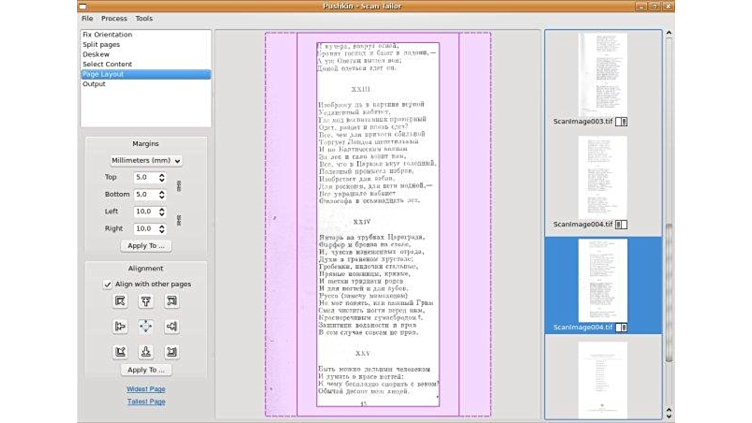Decrease the Top margin with down arrow
The height and width of the screenshot is (423, 752).
coord(162,180)
